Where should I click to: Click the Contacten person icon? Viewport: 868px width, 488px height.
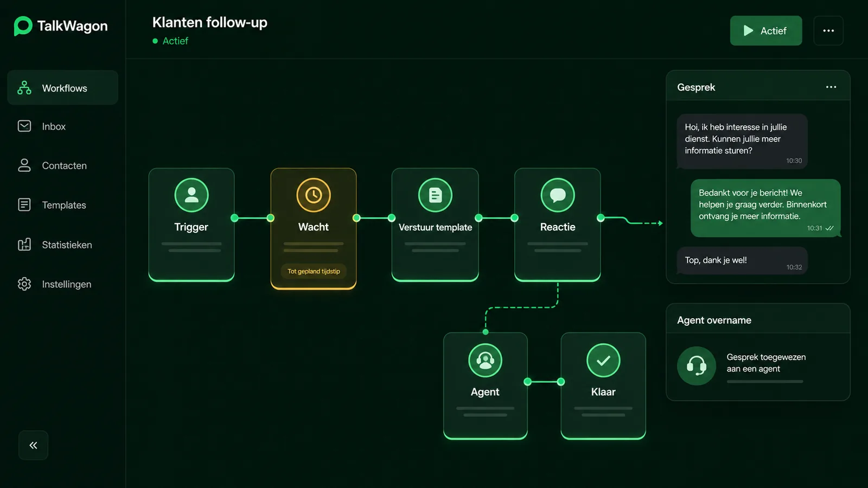pyautogui.click(x=24, y=165)
